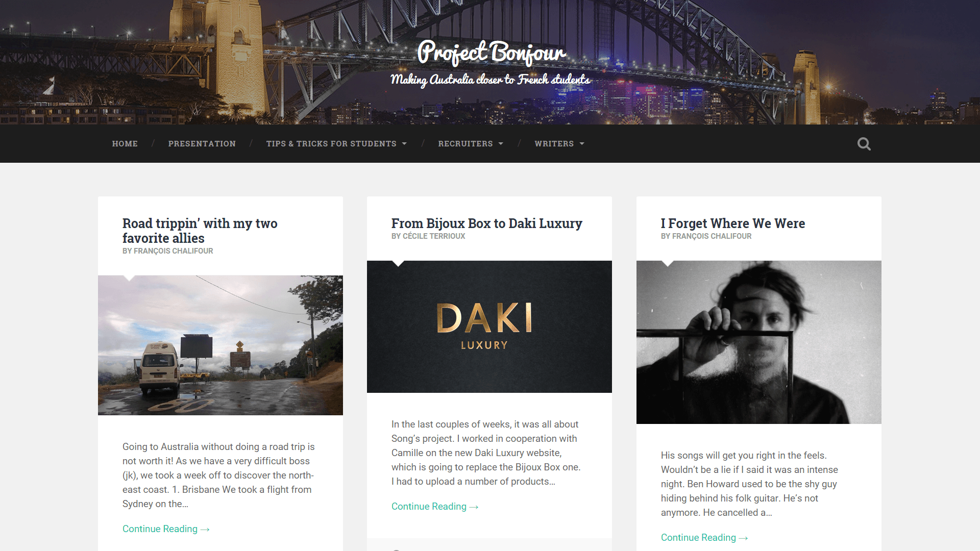Viewport: 980px width, 551px height.
Task: Open 'Road trippin' with my two favorite allies'
Action: [200, 231]
